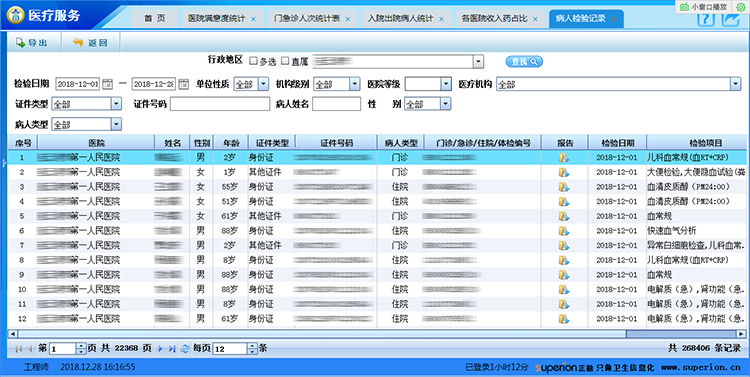Expand 单位性质 dropdown
750x377 pixels.
tap(264, 84)
